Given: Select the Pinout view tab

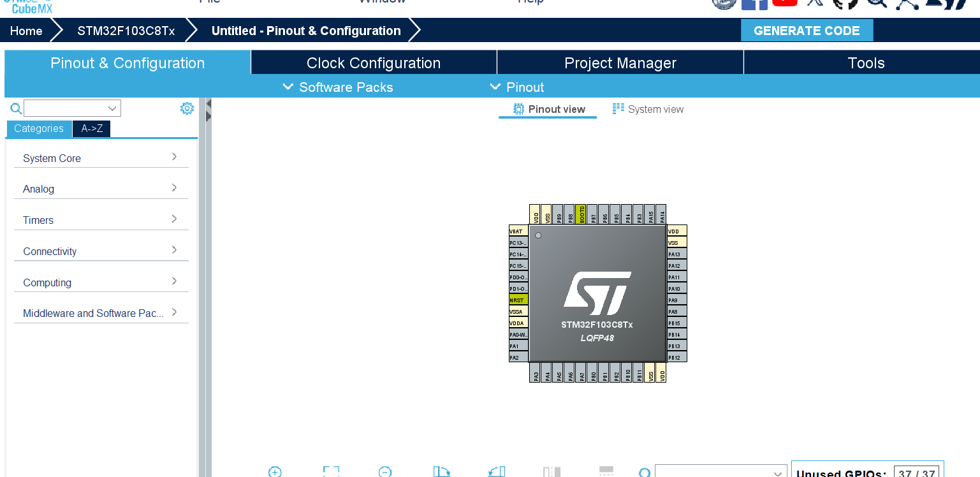Looking at the screenshot, I should tap(549, 109).
